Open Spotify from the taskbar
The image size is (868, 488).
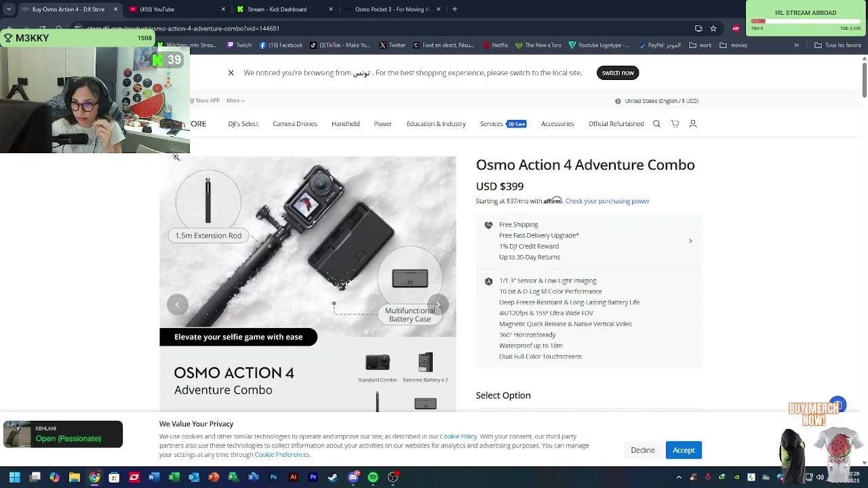[x=373, y=477]
